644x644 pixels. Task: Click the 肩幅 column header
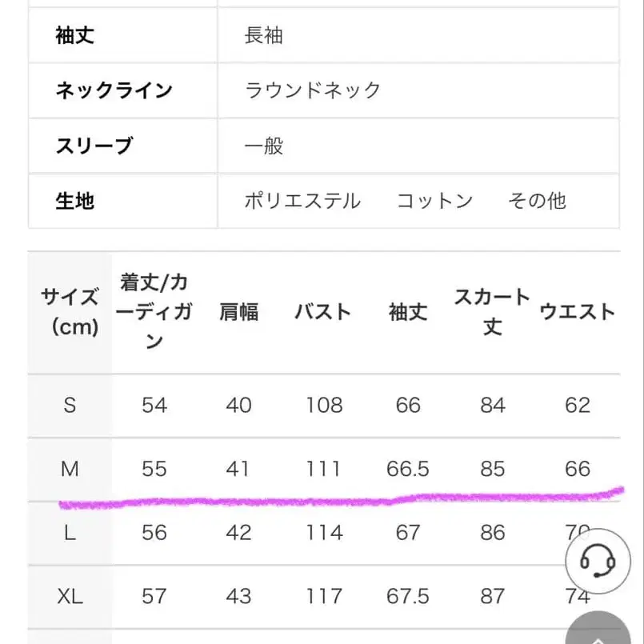(x=238, y=312)
